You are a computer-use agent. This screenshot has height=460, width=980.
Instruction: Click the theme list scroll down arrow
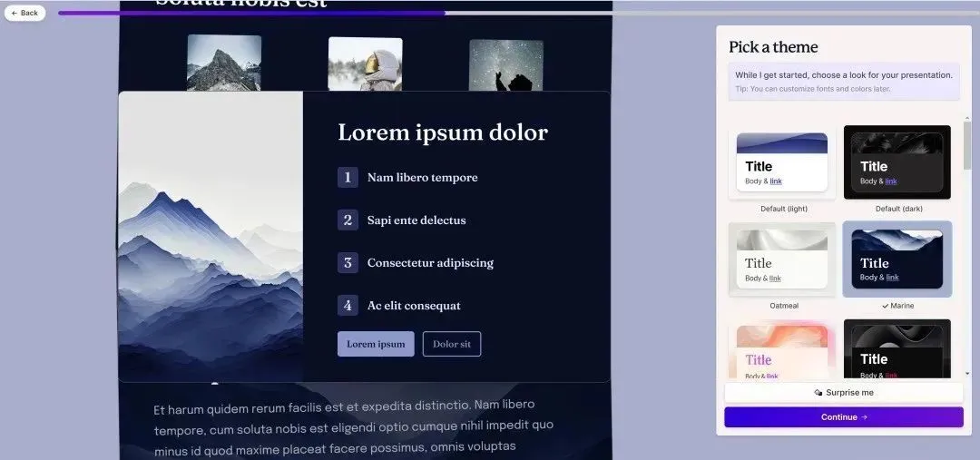pos(967,374)
